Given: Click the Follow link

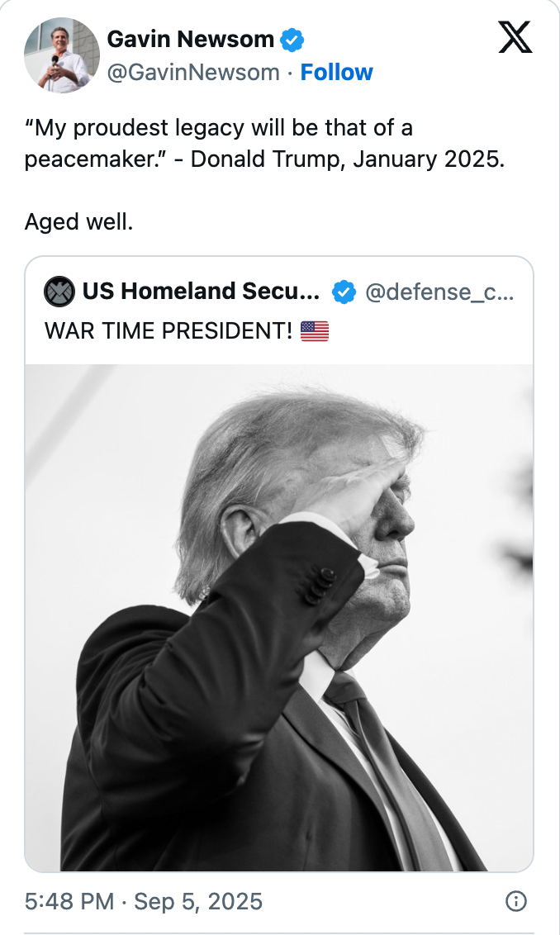Looking at the screenshot, I should point(337,73).
